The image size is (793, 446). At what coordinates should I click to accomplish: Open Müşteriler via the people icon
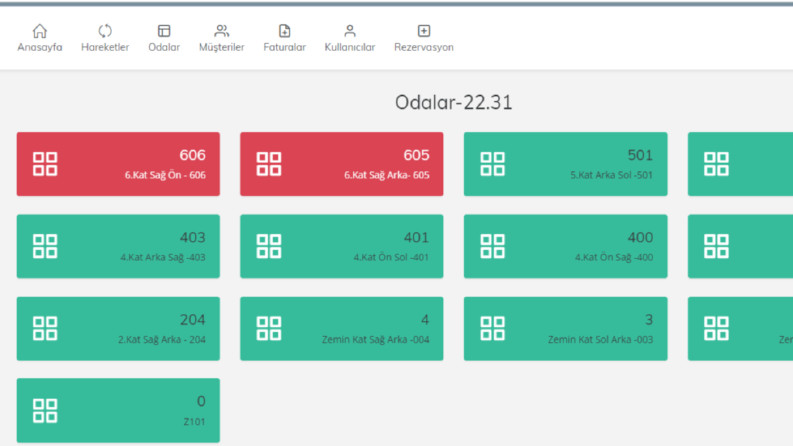[222, 31]
